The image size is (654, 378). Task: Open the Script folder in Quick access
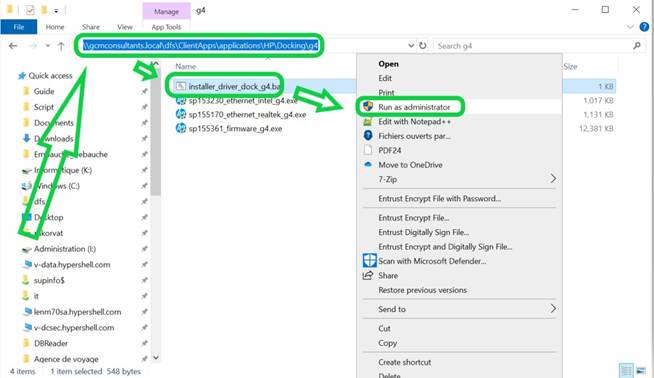[x=44, y=107]
